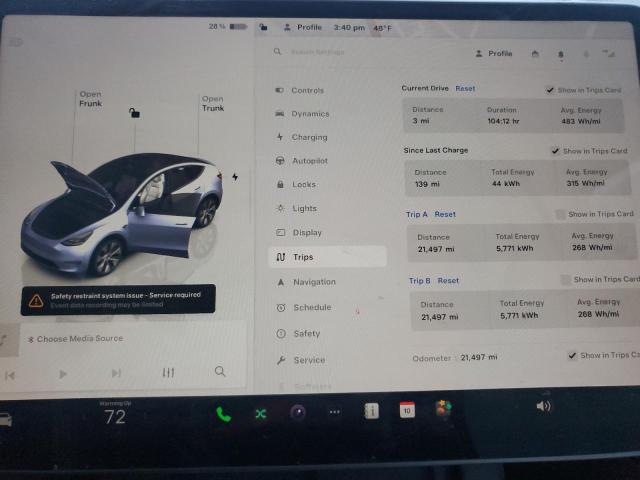Open the Schedule settings menu
Image resolution: width=640 pixels, height=480 pixels.
coord(304,307)
